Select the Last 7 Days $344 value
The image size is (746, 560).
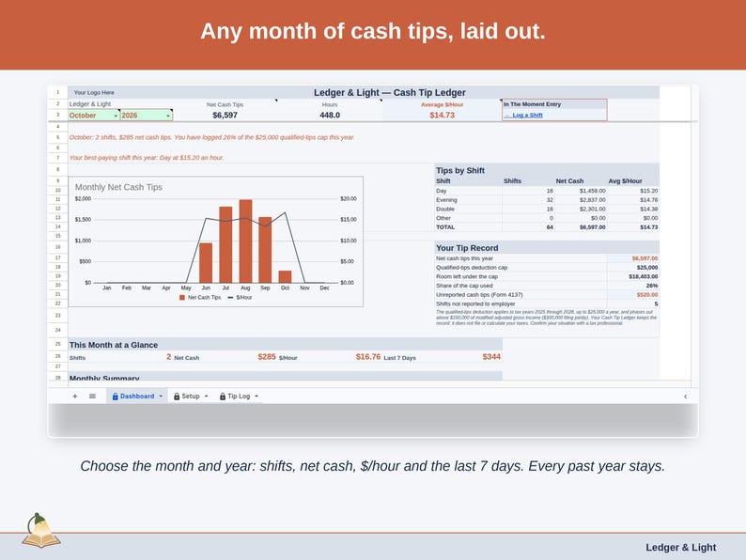pyautogui.click(x=491, y=356)
